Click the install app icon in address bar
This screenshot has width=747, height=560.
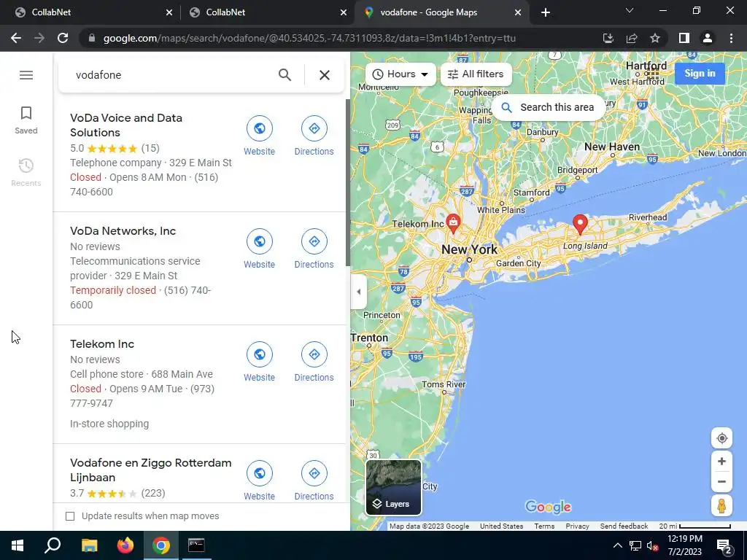[608, 38]
